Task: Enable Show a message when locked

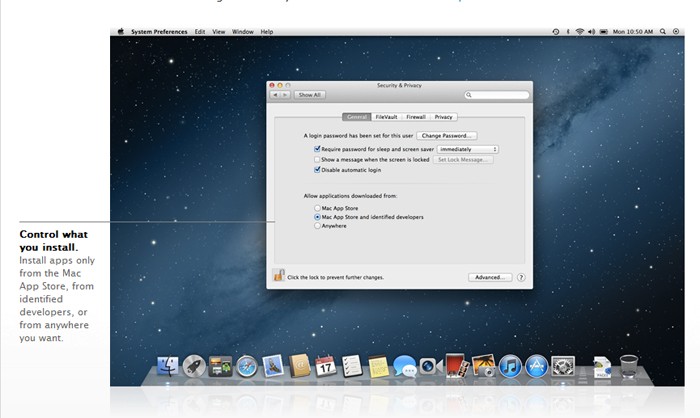Action: click(317, 159)
